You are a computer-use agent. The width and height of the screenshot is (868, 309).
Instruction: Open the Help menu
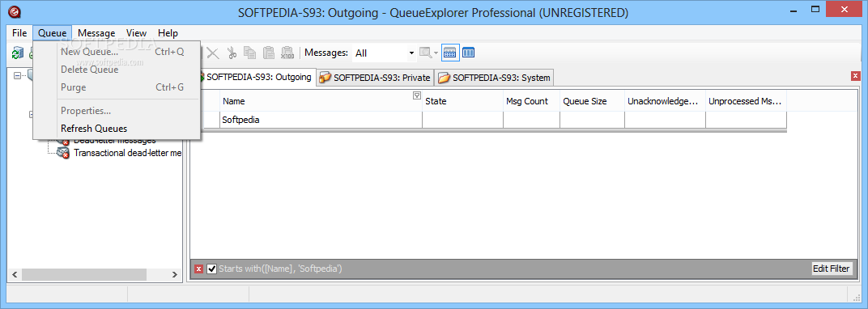(x=168, y=33)
